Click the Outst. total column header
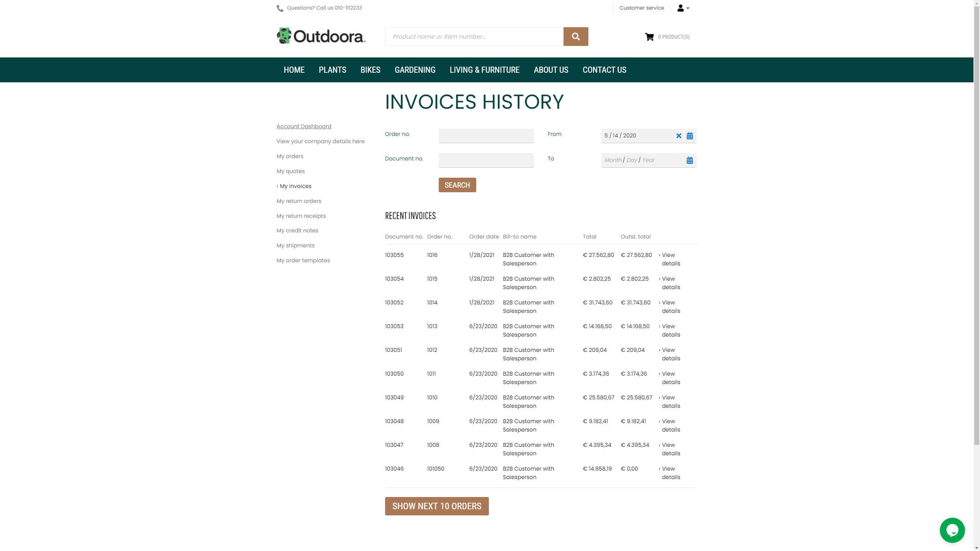The height and width of the screenshot is (551, 980). 635,237
